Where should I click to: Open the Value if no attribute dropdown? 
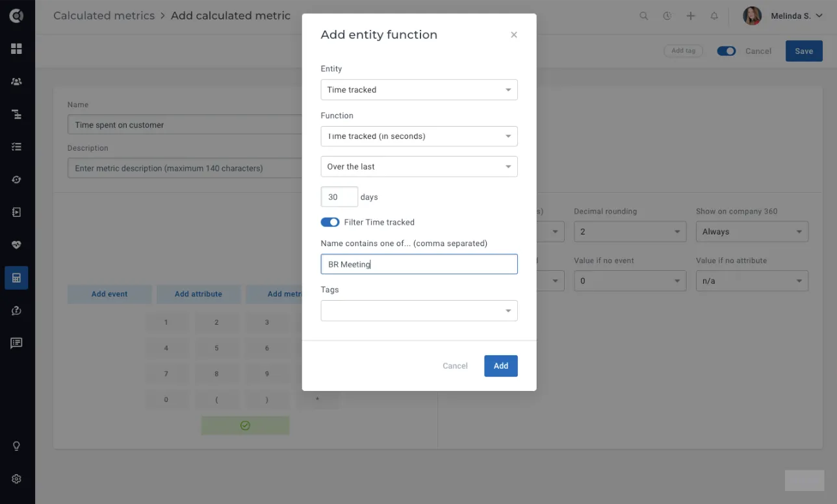click(x=752, y=281)
